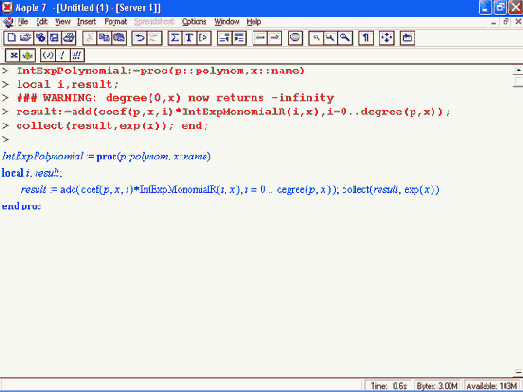Stop the computation with the Stop icon

295,38
